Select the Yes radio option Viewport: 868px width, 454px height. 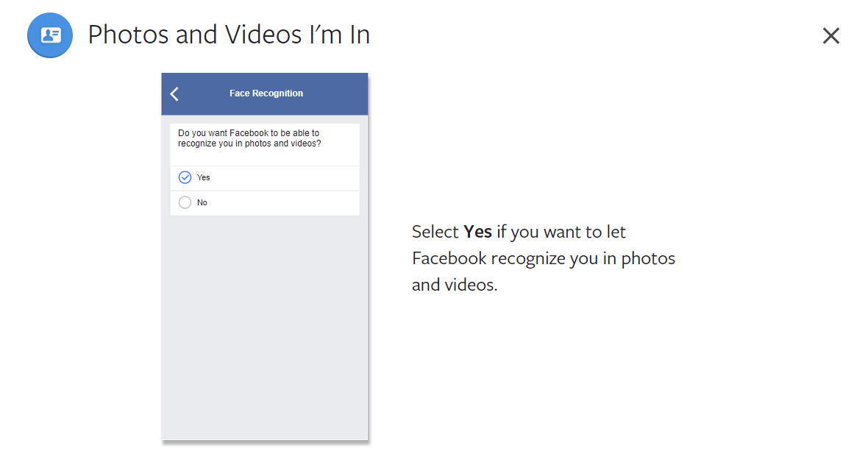click(x=185, y=177)
